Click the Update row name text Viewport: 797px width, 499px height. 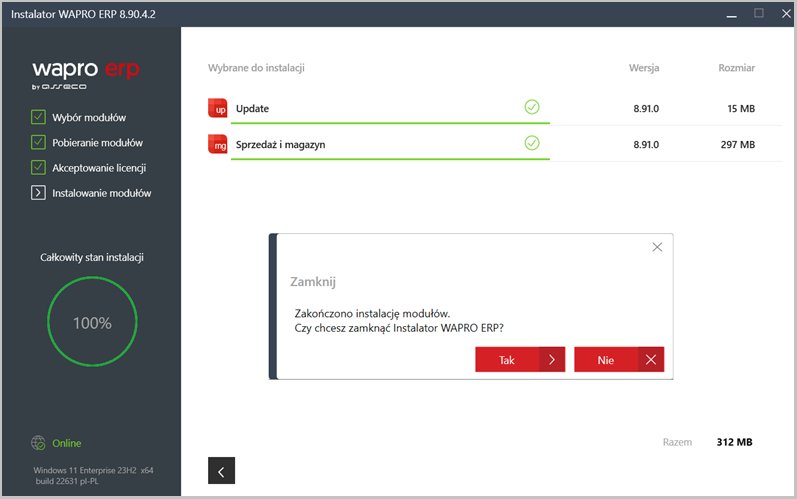[x=252, y=108]
